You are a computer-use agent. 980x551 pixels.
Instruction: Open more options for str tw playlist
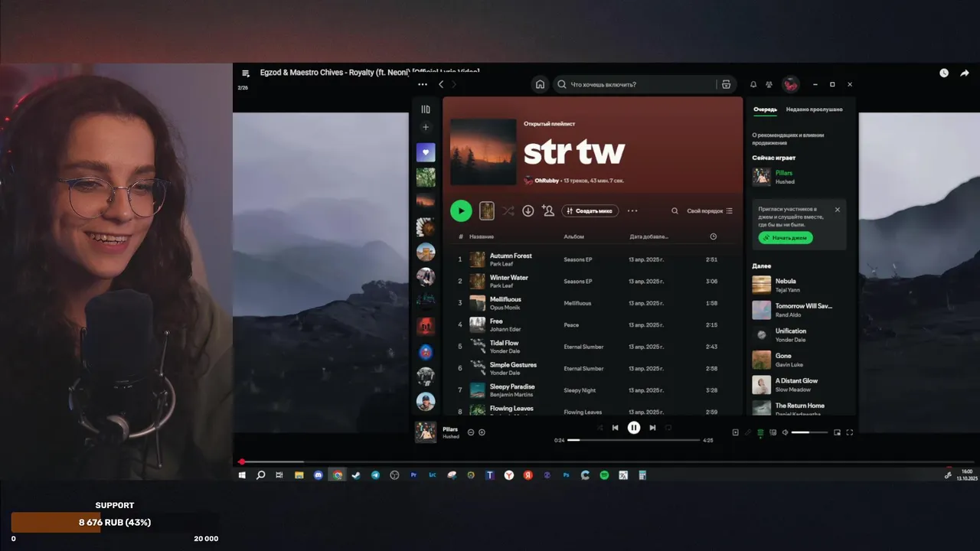[632, 210]
